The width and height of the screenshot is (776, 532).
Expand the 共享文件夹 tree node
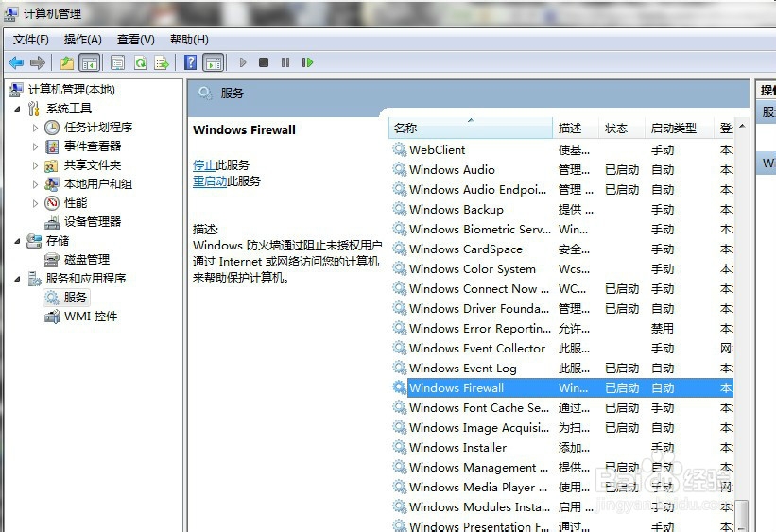point(35,165)
